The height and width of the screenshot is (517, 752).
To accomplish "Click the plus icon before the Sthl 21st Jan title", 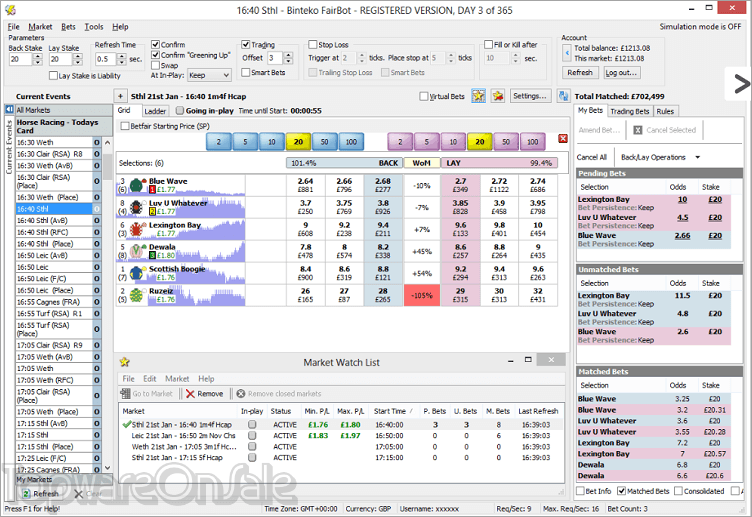I will 120,96.
